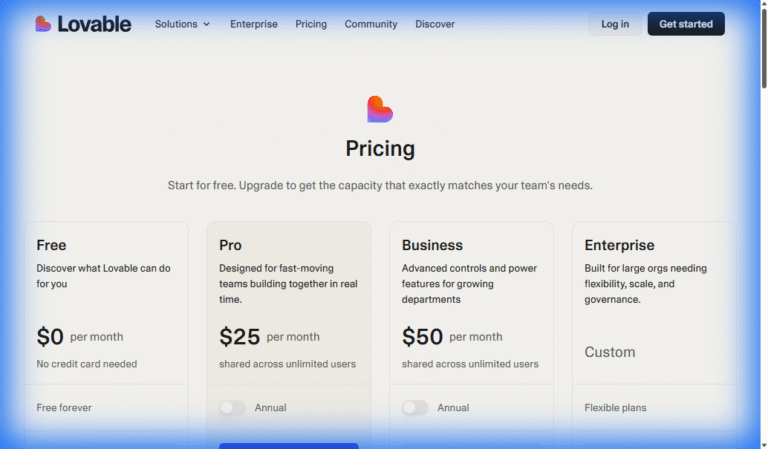
Task: Open the Enterprise nav item
Action: click(x=254, y=24)
